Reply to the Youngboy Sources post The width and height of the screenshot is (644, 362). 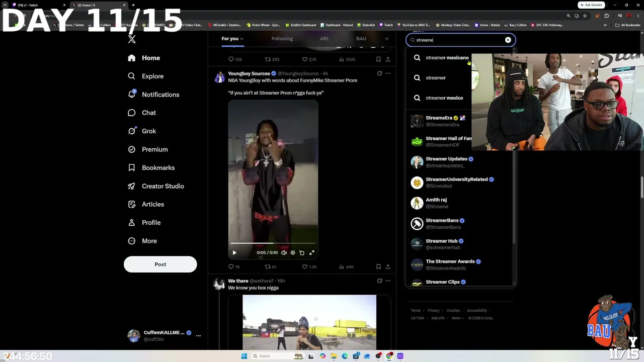click(x=231, y=266)
